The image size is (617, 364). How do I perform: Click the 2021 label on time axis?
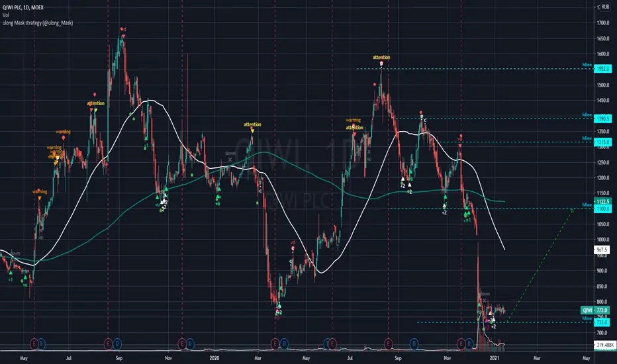click(x=495, y=358)
